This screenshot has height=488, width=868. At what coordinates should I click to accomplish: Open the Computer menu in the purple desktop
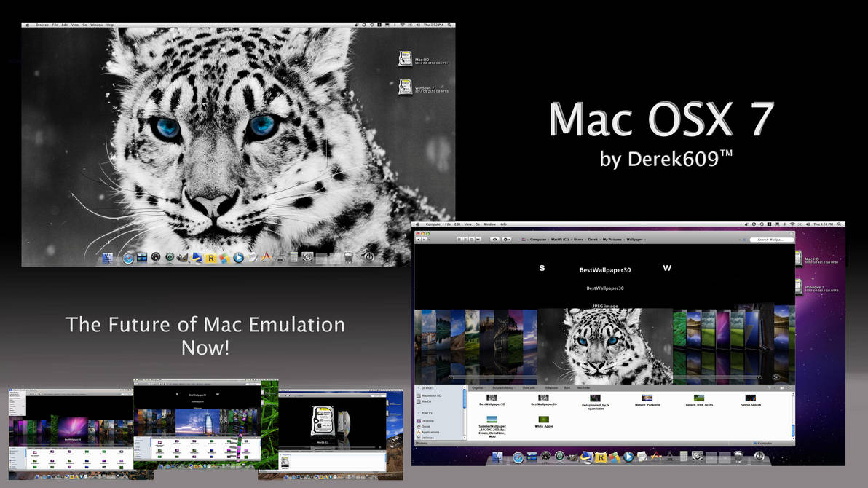click(433, 224)
